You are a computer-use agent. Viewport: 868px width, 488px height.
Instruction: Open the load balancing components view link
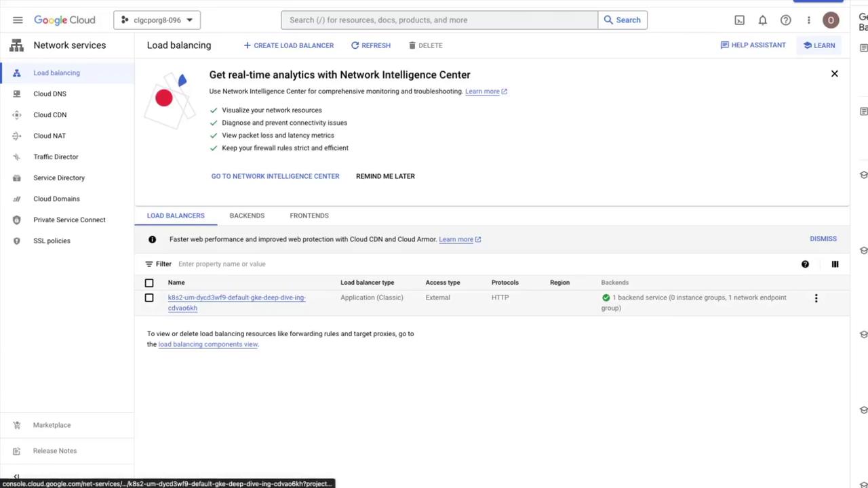coord(208,344)
